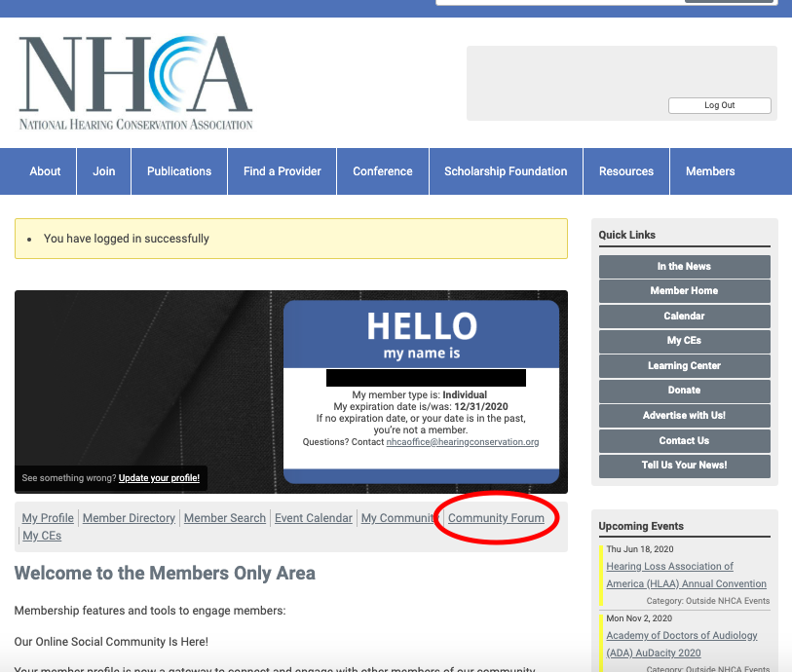The width and height of the screenshot is (792, 672).
Task: Click the 'Quick Links' heading
Action: pyautogui.click(x=626, y=235)
